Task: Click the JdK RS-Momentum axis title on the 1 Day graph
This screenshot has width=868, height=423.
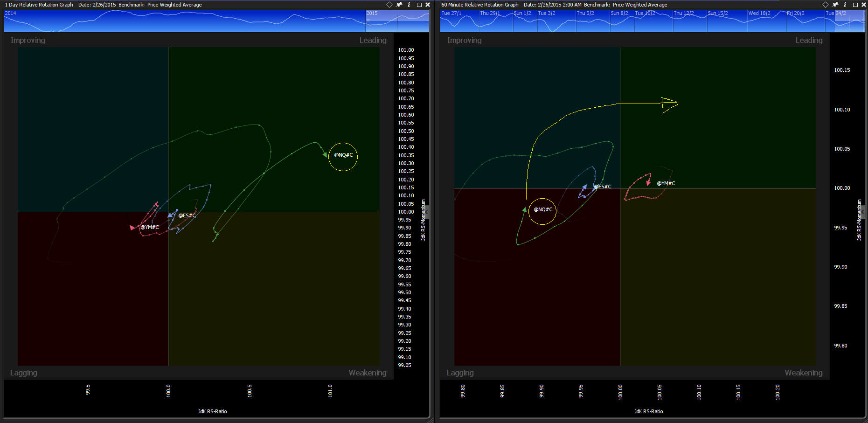Action: pos(423,220)
